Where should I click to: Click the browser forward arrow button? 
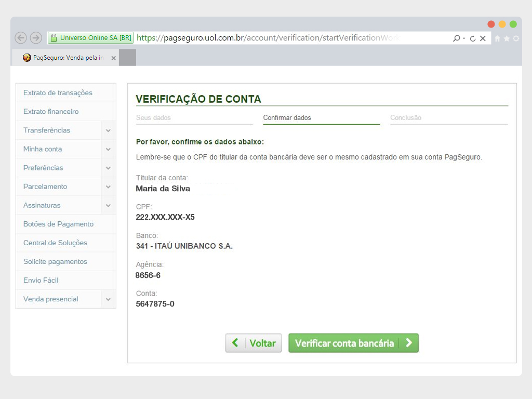click(36, 37)
